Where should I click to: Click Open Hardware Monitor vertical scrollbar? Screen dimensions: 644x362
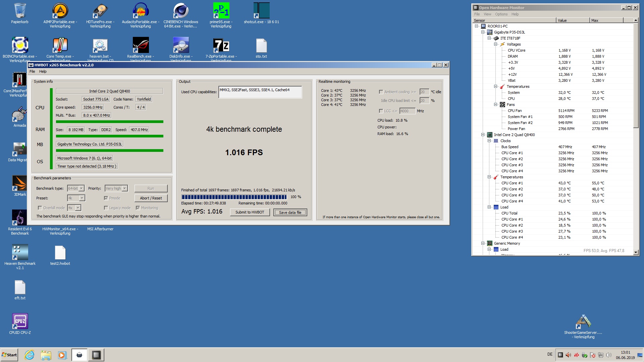636,136
